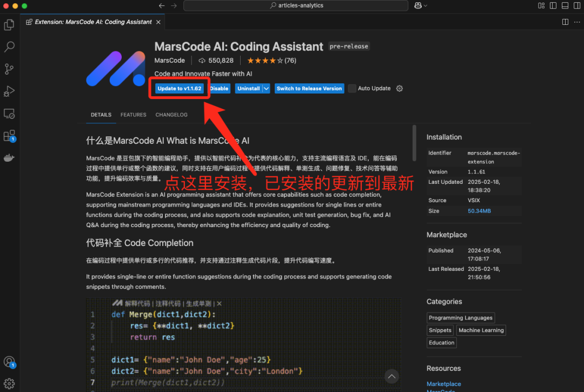Click the details pane scrollbar

point(414,143)
